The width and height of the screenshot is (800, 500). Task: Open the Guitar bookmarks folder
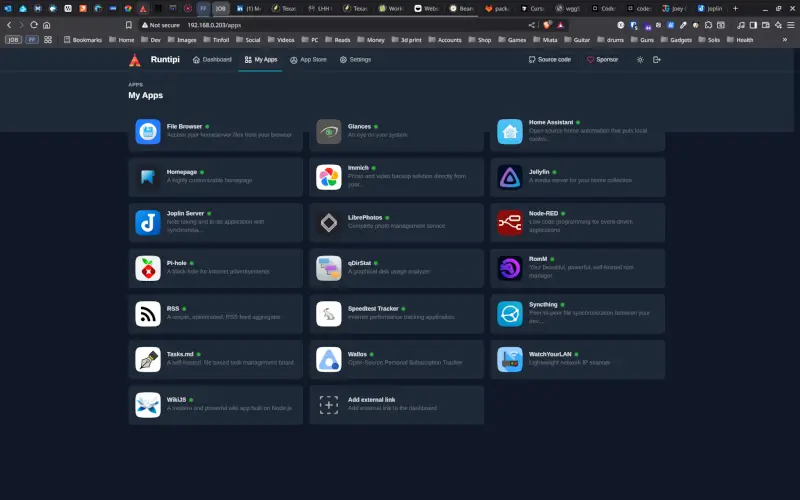[x=577, y=40]
